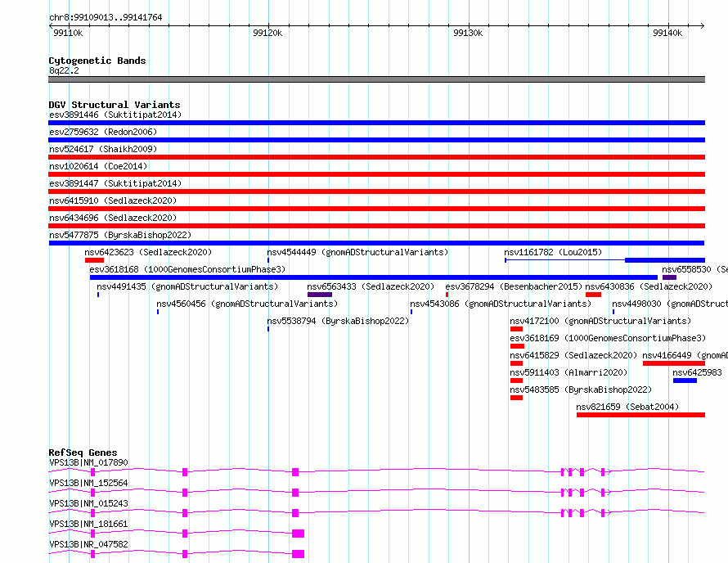The image size is (728, 563).
Task: Click the esv3891446 (Suktitipat2014) variant label
Action: pyautogui.click(x=115, y=115)
